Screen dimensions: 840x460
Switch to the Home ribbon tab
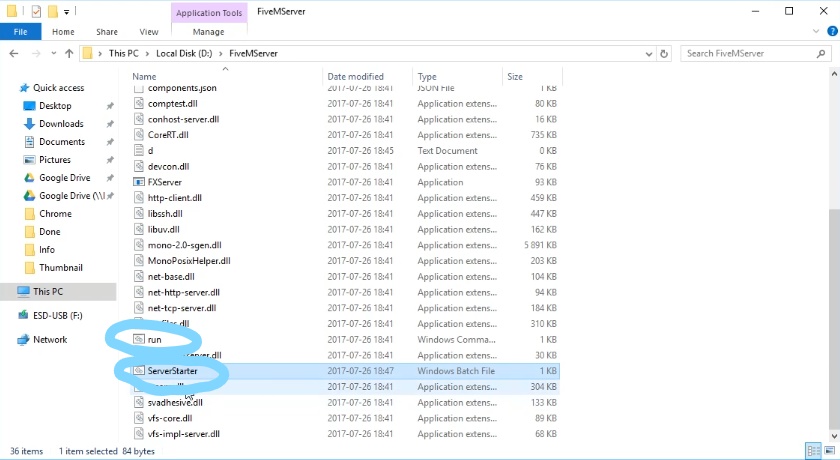tap(63, 32)
